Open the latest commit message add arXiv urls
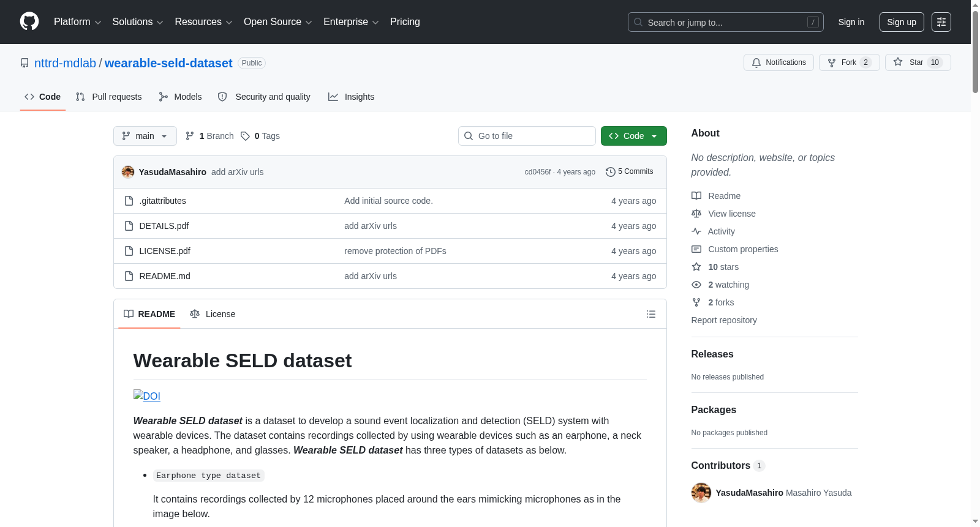 (x=238, y=172)
